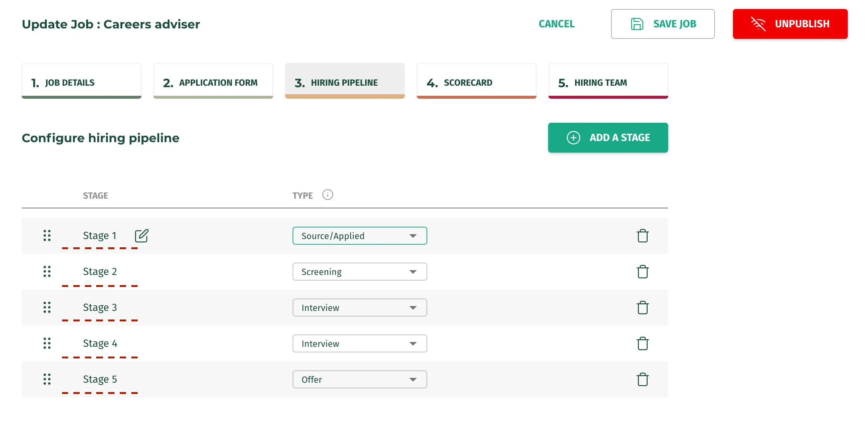This screenshot has width=868, height=428.
Task: Click the drag handle for Stage 3
Action: point(47,308)
